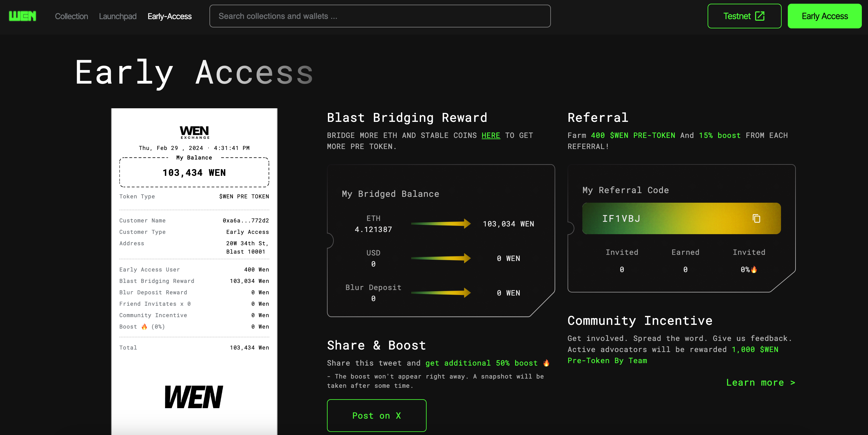Switch to Early-Access nav tab
Screen dimensions: 868x435
(x=169, y=16)
